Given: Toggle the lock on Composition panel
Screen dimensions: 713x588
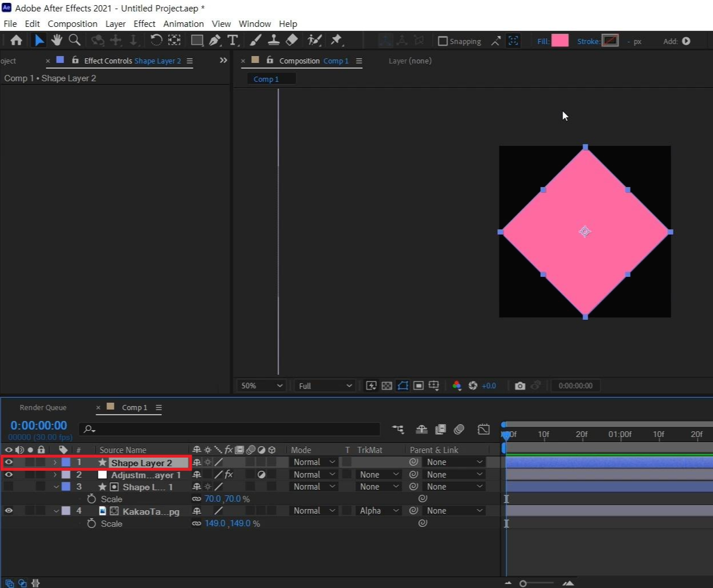Looking at the screenshot, I should click(270, 60).
